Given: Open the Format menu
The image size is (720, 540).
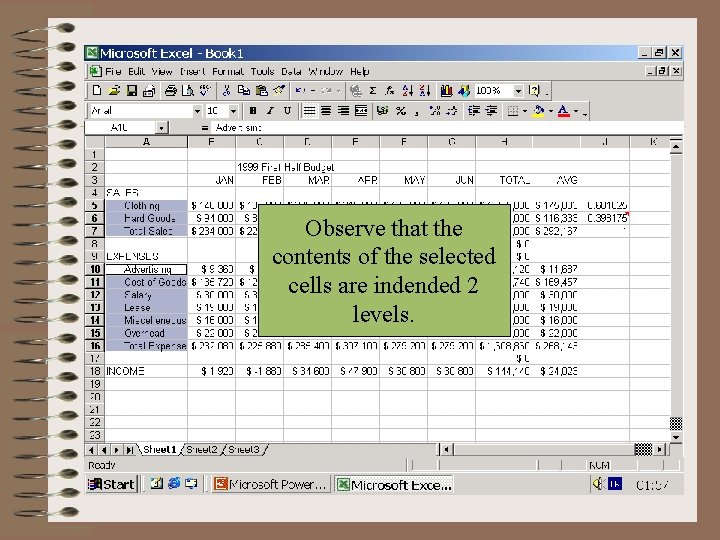Looking at the screenshot, I should coord(228,72).
